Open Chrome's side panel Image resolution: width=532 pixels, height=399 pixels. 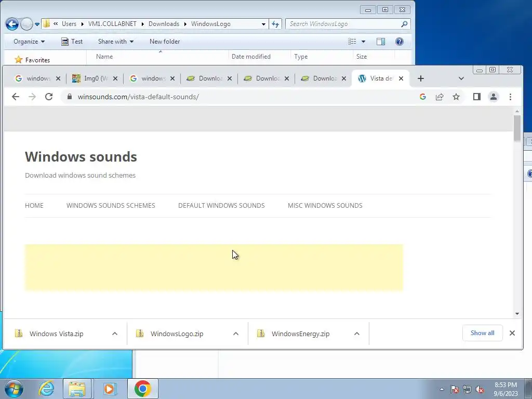pyautogui.click(x=477, y=97)
